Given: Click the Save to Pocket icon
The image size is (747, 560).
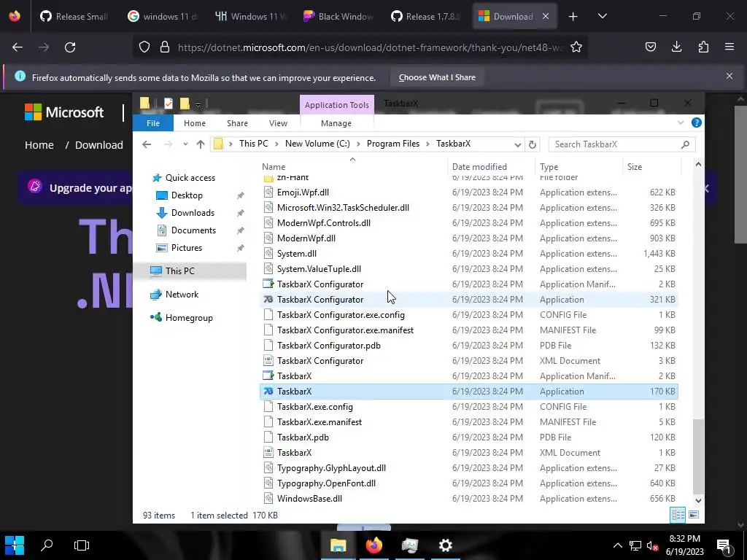Looking at the screenshot, I should 650,47.
